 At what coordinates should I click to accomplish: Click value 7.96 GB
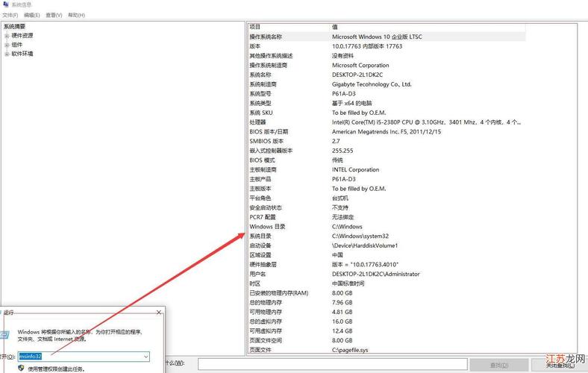(342, 303)
